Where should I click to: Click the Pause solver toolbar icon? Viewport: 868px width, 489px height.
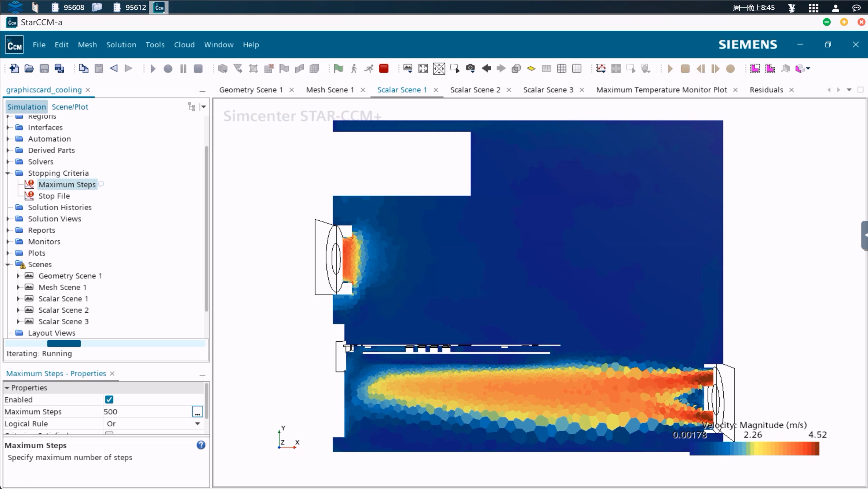[x=183, y=68]
